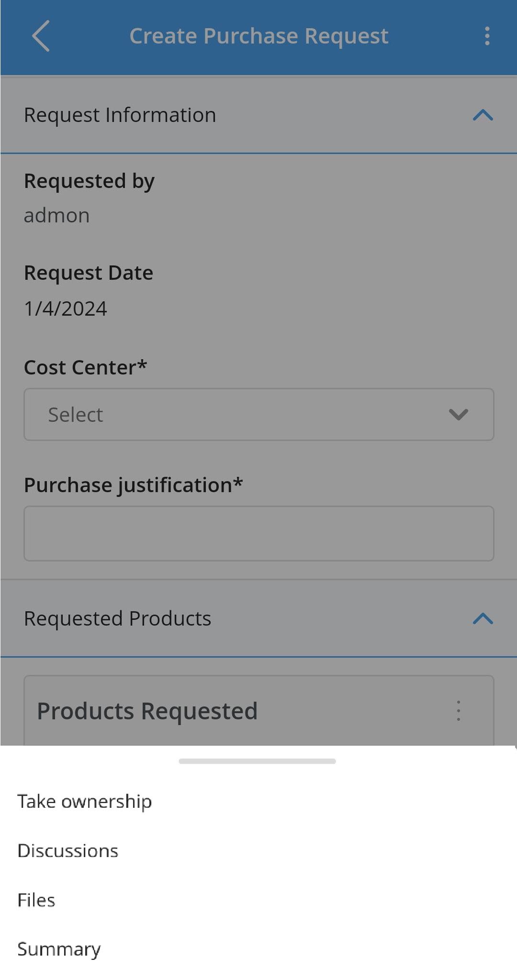Open Discussions from the bottom sheet
517x980 pixels.
(x=68, y=851)
